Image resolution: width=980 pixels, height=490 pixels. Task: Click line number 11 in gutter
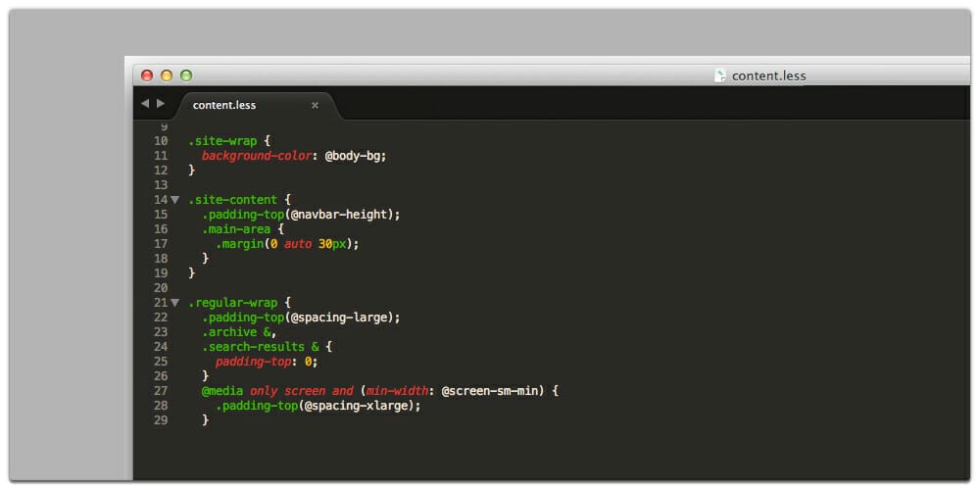pos(161,156)
